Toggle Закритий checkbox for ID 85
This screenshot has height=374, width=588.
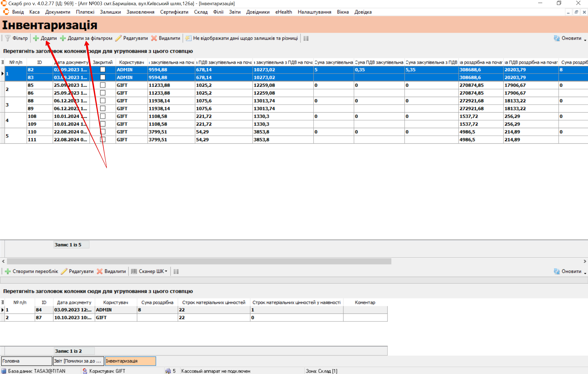click(103, 85)
